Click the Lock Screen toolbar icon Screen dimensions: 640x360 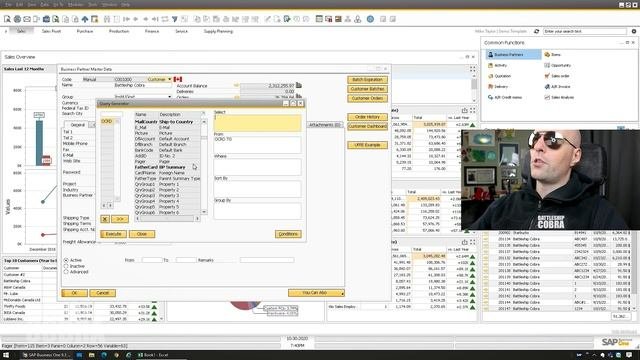95,19
